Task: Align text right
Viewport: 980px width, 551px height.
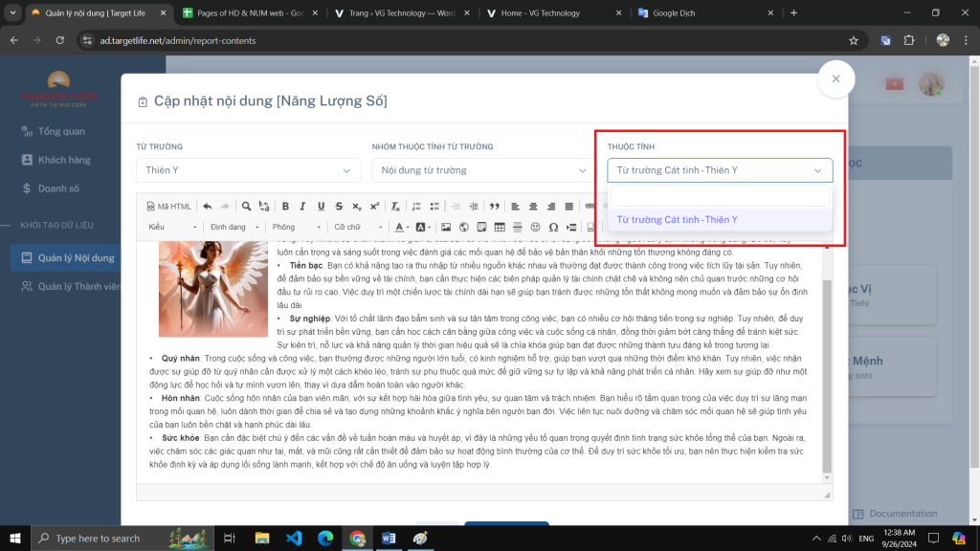Action: coord(551,207)
